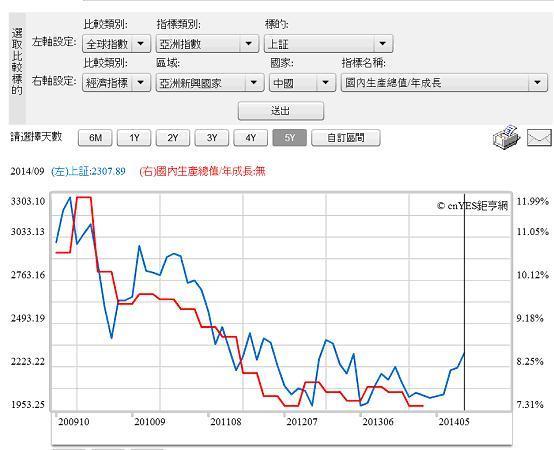
Task: Click the printer icon
Action: (506, 137)
